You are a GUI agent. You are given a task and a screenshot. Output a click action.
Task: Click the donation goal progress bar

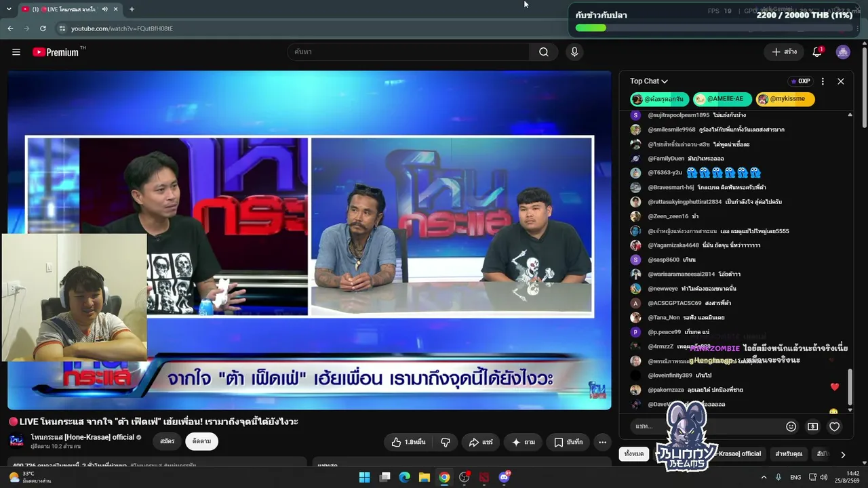pyautogui.click(x=713, y=28)
